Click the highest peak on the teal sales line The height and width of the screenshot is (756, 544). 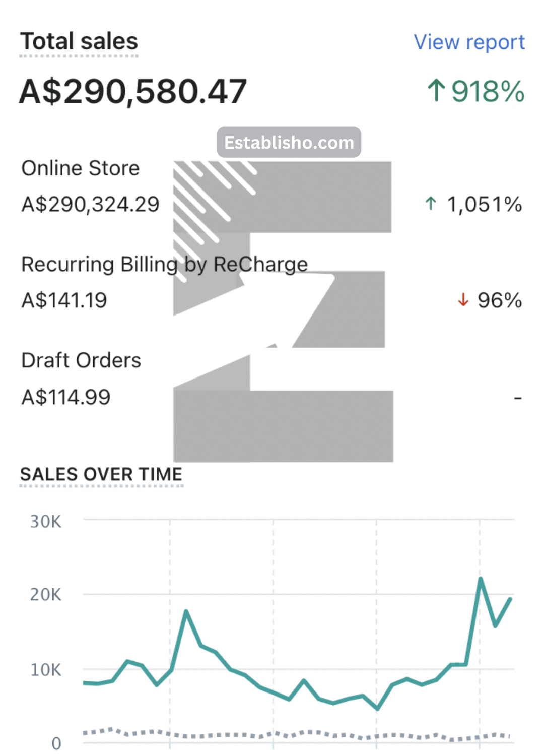coord(481,579)
